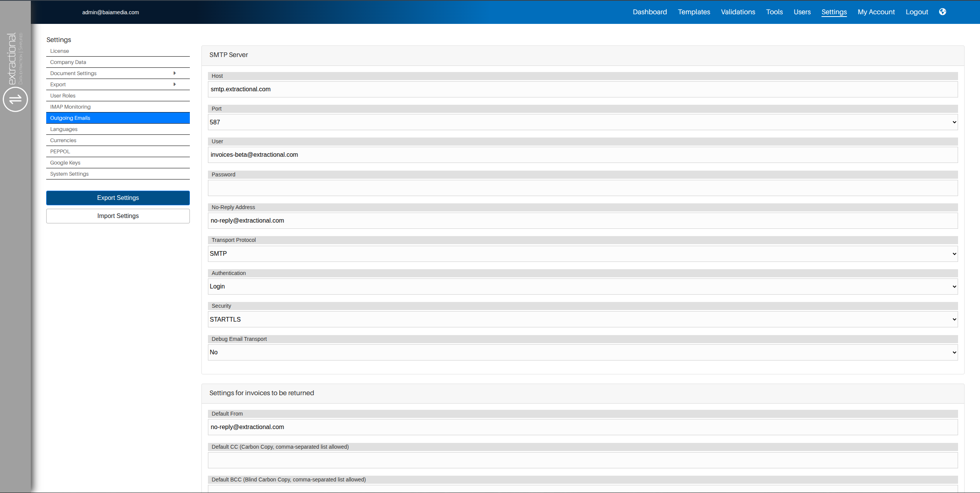This screenshot has width=980, height=493.
Task: Focus the SMTP Host input field
Action: [582, 89]
